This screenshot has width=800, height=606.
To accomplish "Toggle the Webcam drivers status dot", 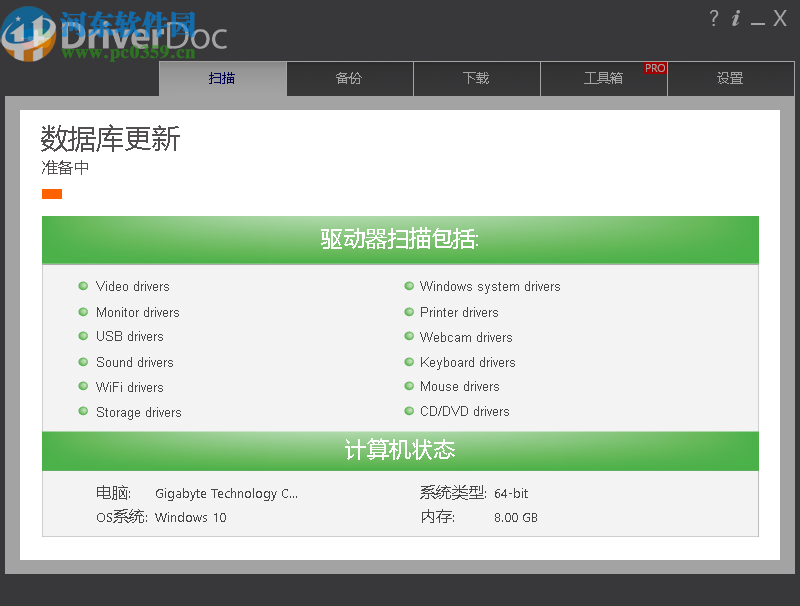I will (409, 337).
